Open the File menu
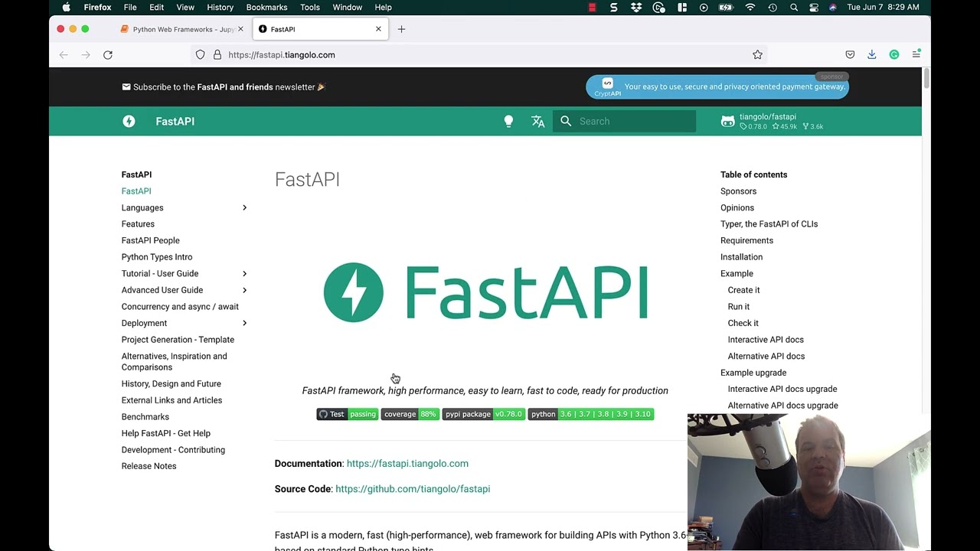 [130, 8]
